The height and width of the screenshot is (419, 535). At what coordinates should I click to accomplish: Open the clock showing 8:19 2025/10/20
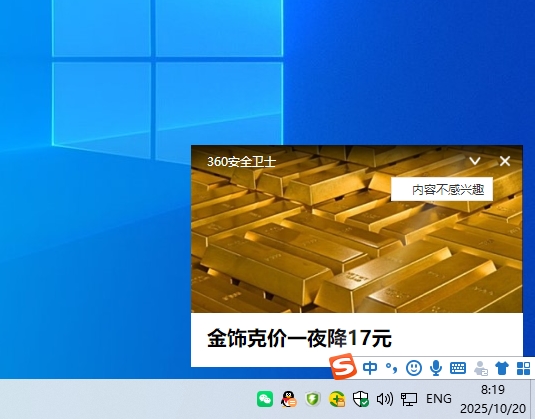[x=493, y=399]
